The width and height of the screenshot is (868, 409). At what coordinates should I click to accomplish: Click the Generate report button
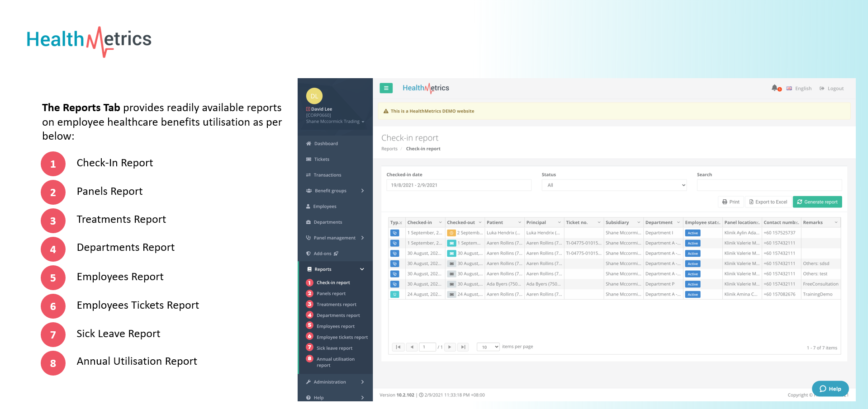(x=817, y=202)
